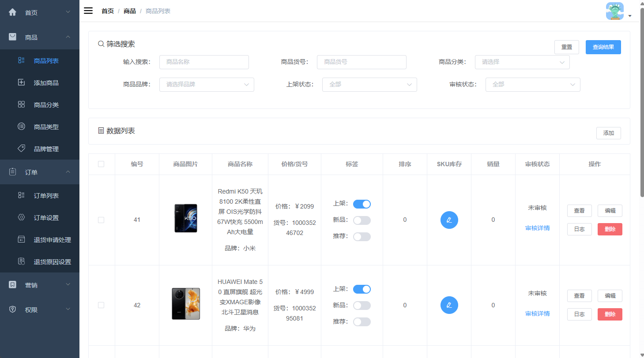Click SKU stock edit icon for HUAWEI Mate 50
Screen dimensions: 644x358
click(x=449, y=305)
